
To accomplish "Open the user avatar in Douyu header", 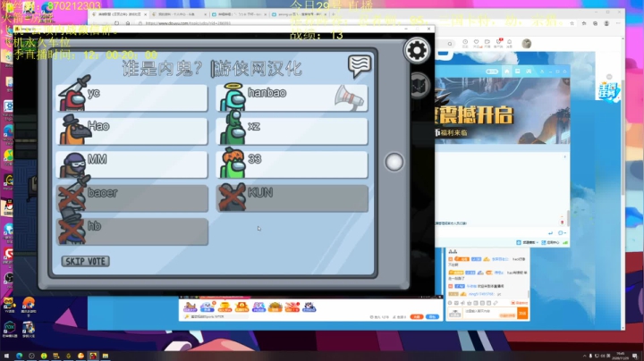I will click(526, 44).
